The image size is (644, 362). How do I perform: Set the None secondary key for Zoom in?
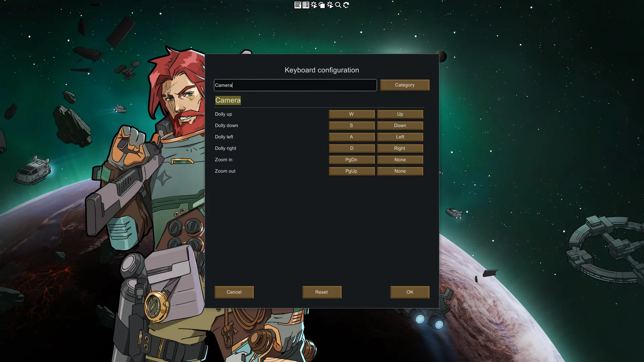[400, 160]
